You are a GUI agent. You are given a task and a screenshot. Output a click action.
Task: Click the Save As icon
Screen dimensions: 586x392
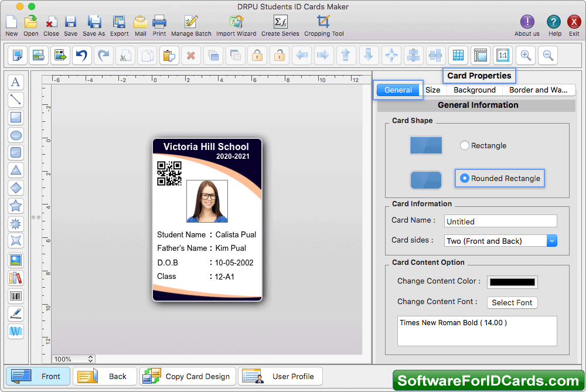pos(94,22)
